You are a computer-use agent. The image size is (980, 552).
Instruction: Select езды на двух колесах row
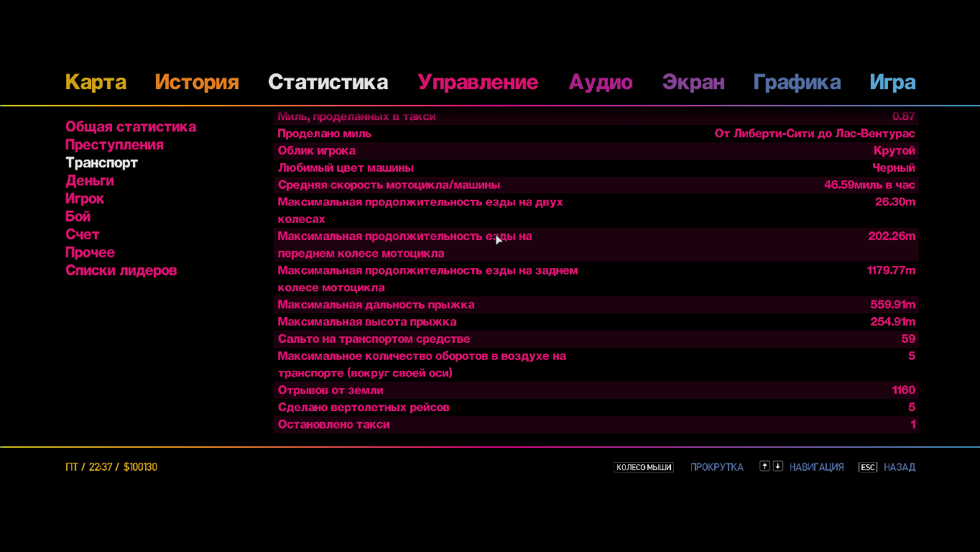point(596,211)
